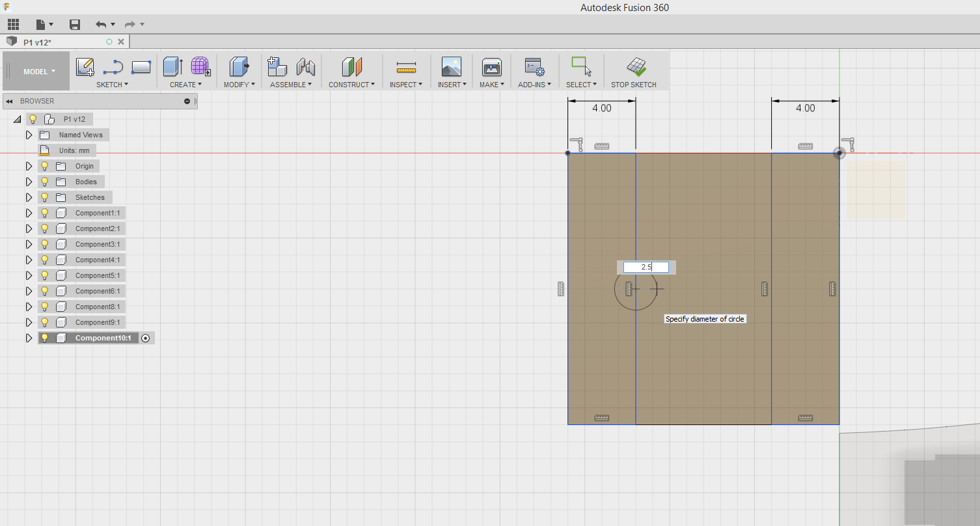The height and width of the screenshot is (526, 980).
Task: Toggle visibility bulb of P1 v12
Action: (33, 119)
